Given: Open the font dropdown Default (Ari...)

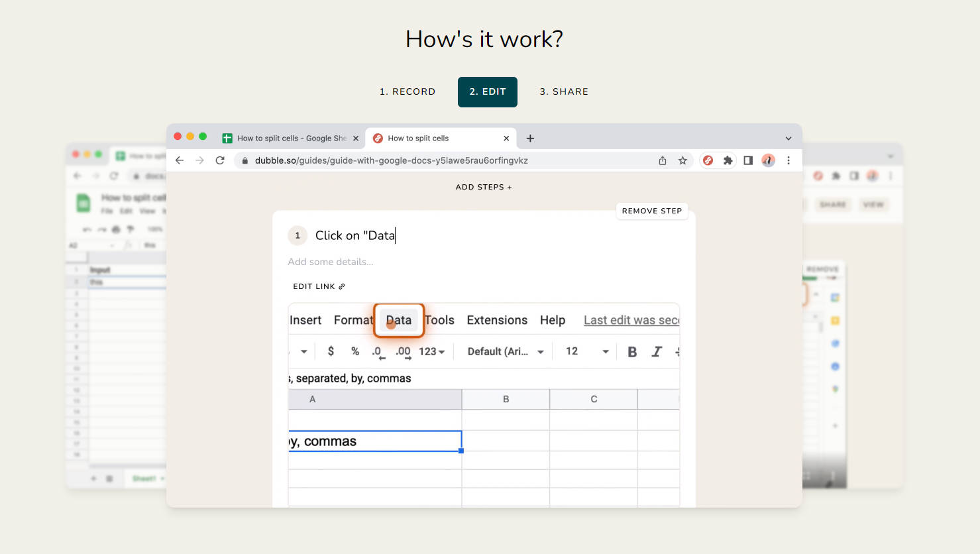Looking at the screenshot, I should point(505,352).
